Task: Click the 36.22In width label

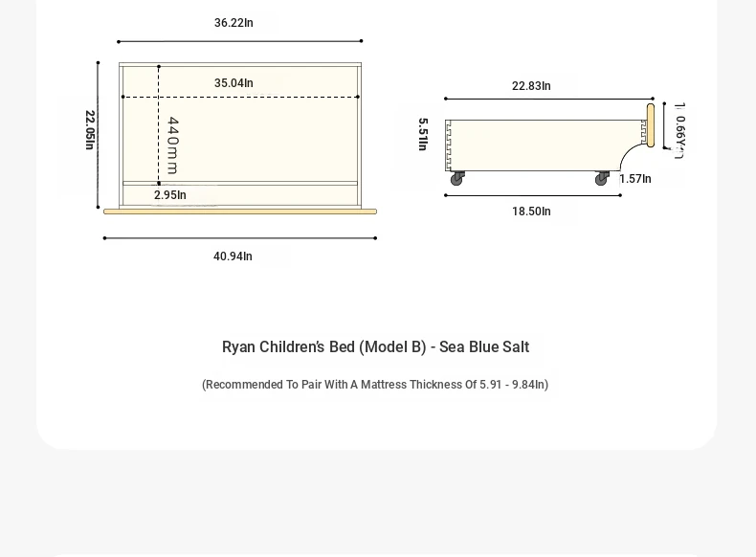Action: tap(233, 23)
